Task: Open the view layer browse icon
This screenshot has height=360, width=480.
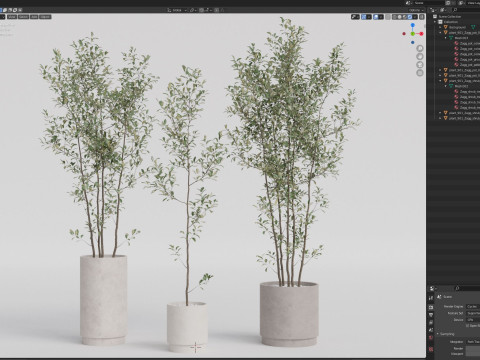Action: tap(462, 3)
